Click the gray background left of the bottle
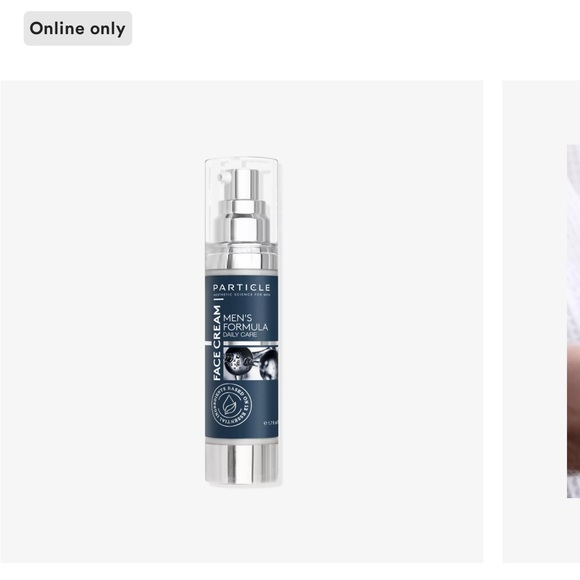This screenshot has width=580, height=580. [102, 321]
